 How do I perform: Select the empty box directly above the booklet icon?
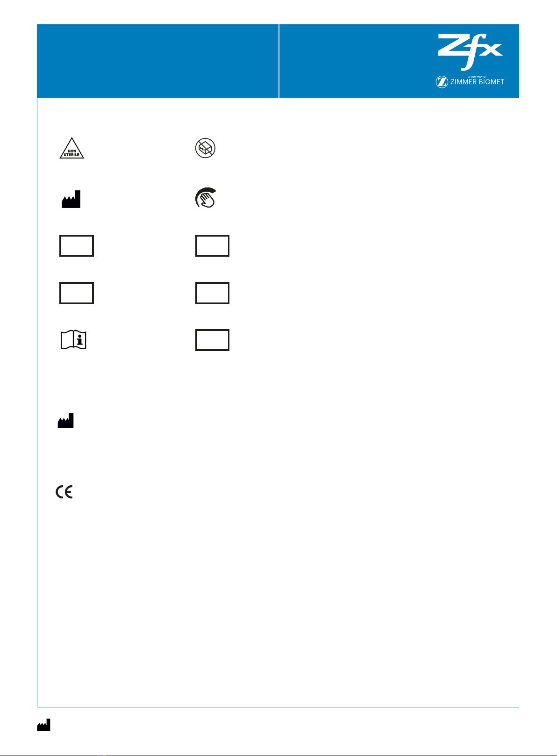click(77, 293)
